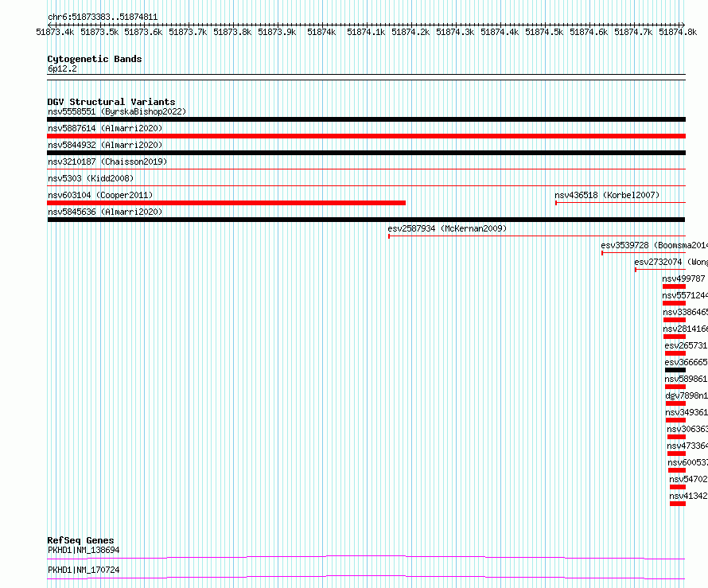
Task: Open esv3539728 (Boomsma) variant label
Action: (654, 245)
